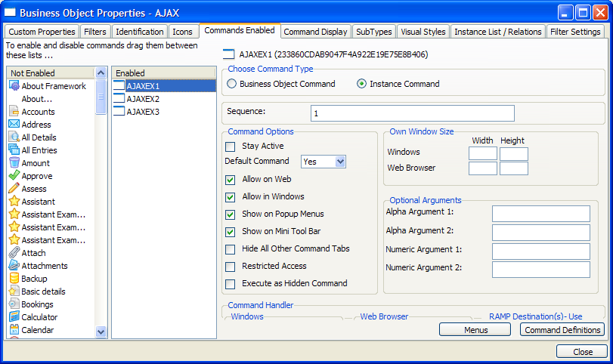Click the Attach paperclip icon
The width and height of the screenshot is (613, 364).
point(14,253)
